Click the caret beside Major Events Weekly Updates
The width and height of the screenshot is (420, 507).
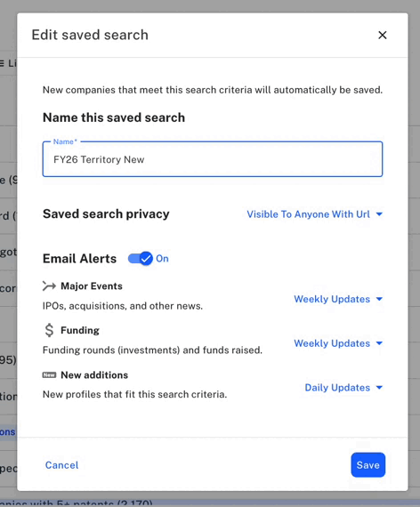(379, 299)
